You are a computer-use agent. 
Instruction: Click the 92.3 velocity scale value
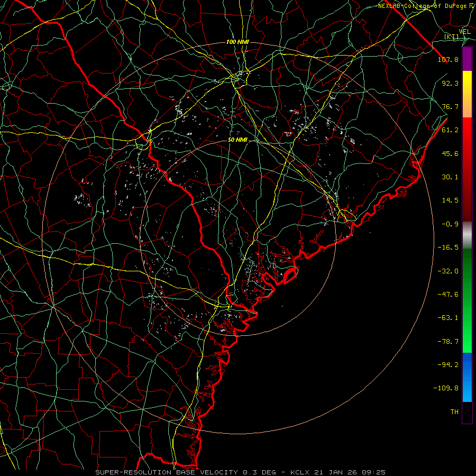pyautogui.click(x=450, y=83)
